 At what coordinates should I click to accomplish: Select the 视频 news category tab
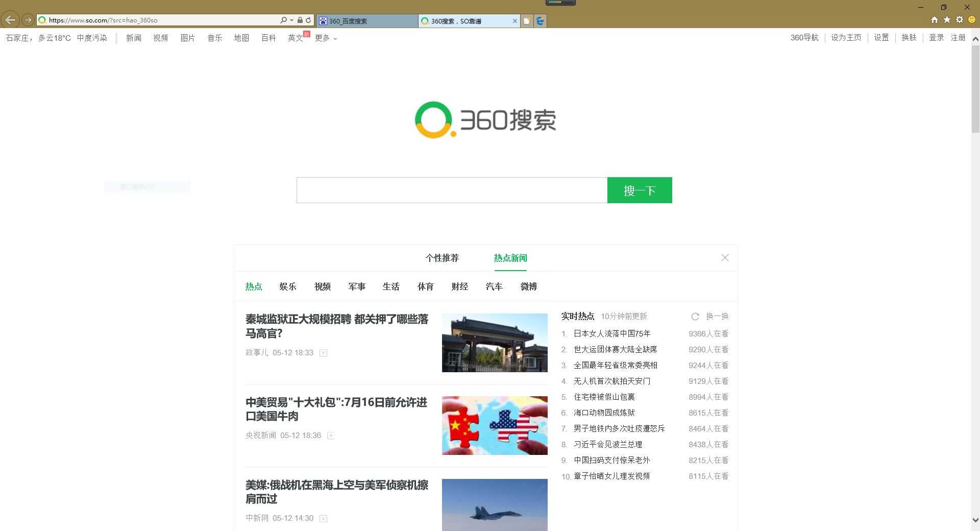[x=323, y=286]
